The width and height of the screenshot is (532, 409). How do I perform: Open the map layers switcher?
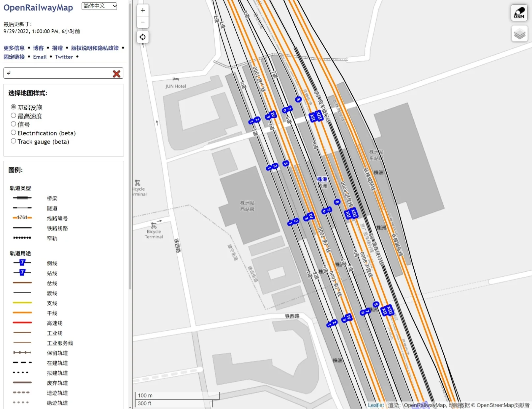519,34
